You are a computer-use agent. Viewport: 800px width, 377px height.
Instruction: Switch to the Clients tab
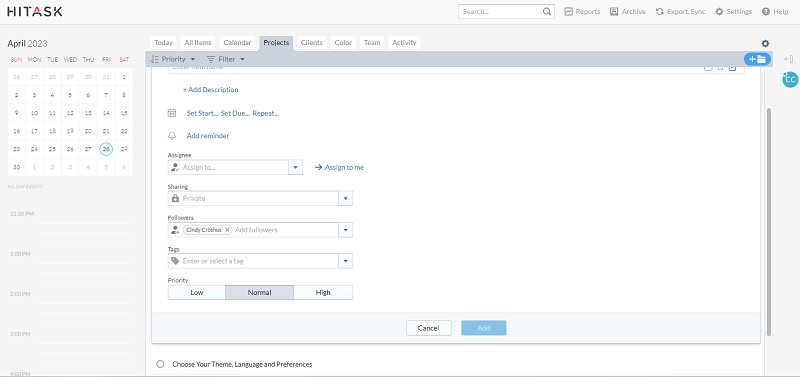pos(312,43)
